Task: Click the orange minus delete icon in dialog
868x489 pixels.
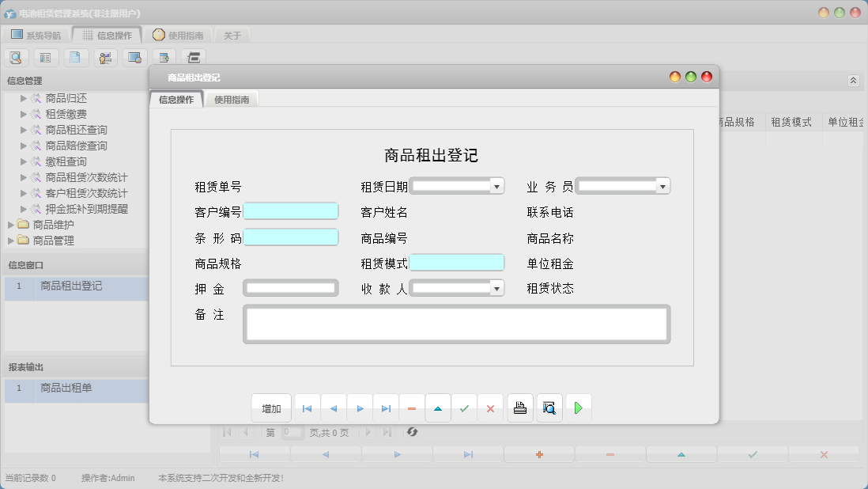Action: [x=412, y=408]
